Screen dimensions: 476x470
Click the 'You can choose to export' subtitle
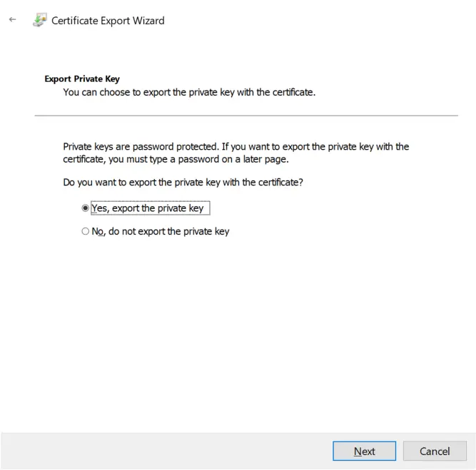(188, 92)
